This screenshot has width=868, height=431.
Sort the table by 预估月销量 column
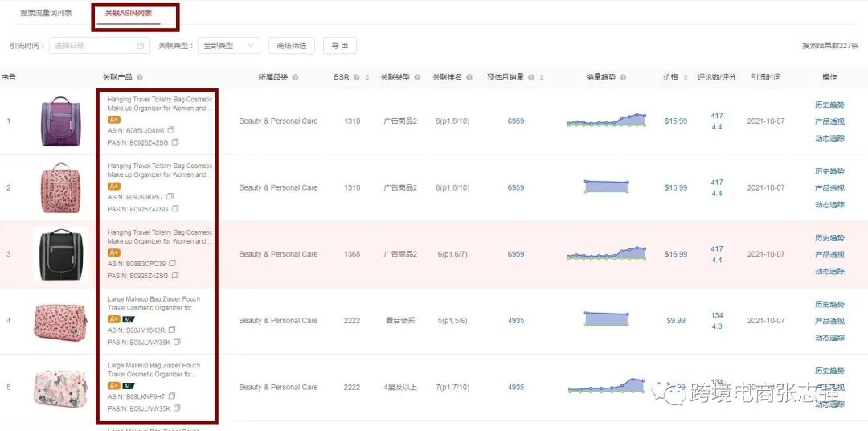click(541, 77)
